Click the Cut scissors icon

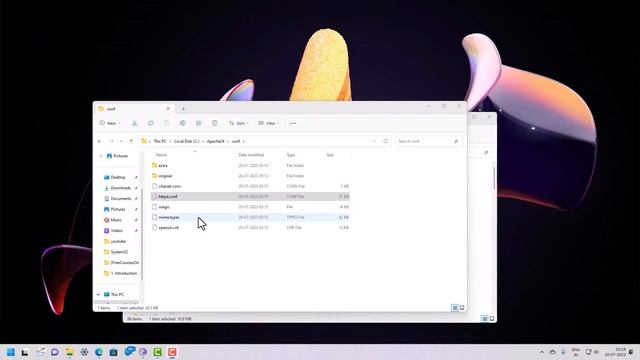point(134,123)
